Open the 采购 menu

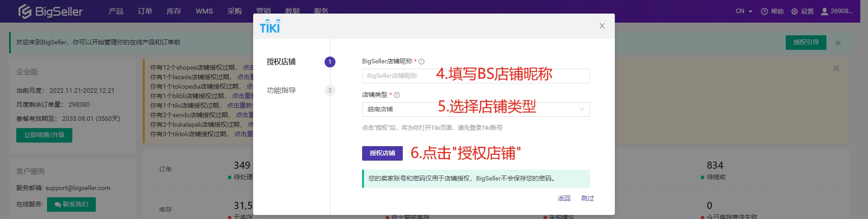coord(235,11)
